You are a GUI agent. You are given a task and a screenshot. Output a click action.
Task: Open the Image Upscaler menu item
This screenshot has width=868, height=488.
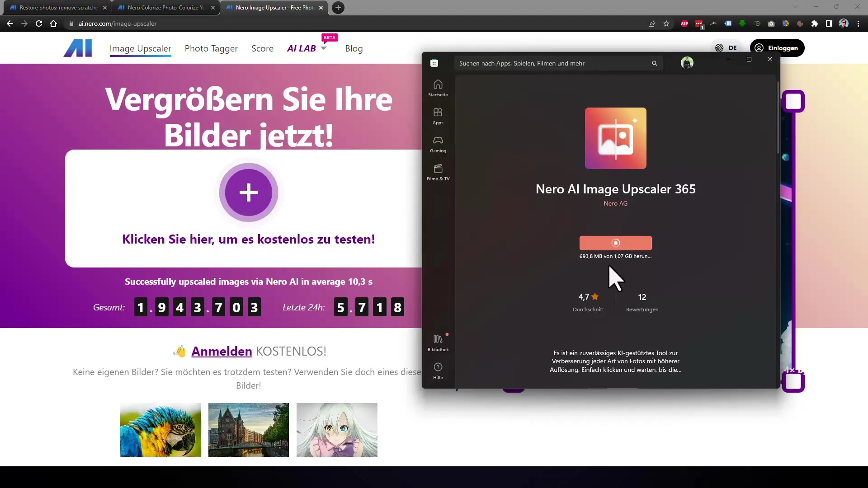coord(140,48)
